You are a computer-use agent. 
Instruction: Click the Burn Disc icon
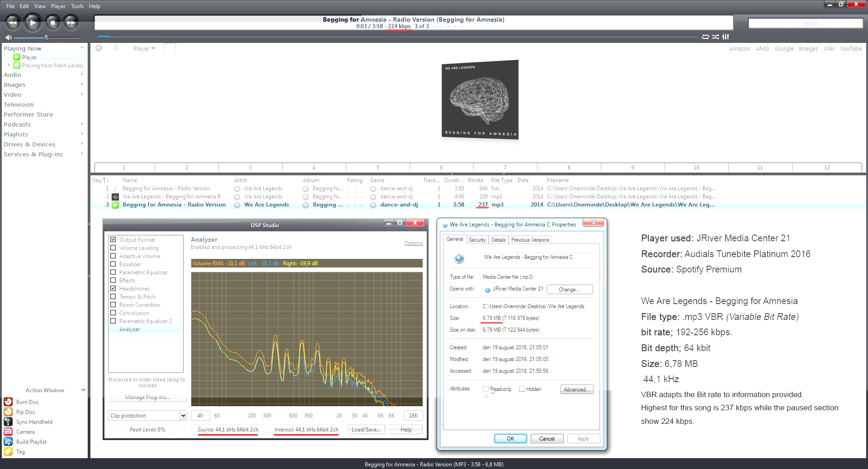(8, 402)
